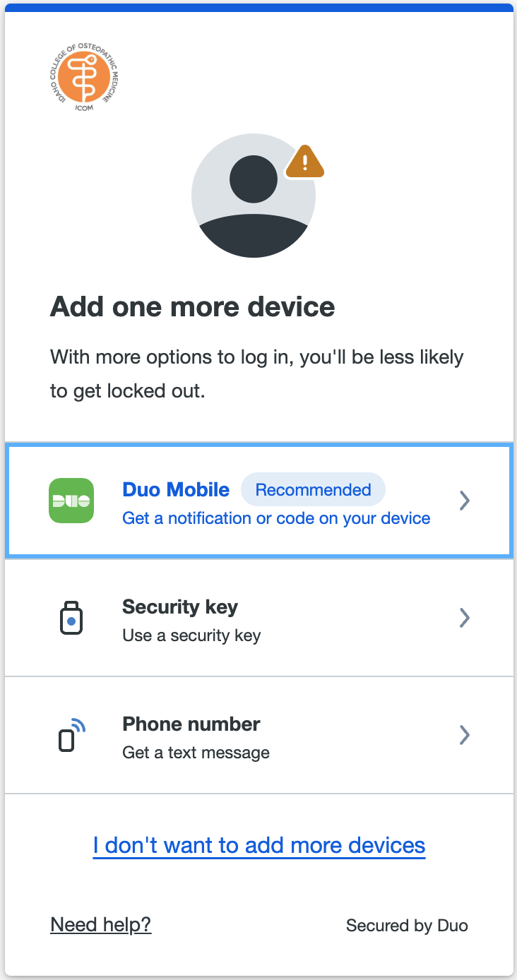This screenshot has height=980, width=517.
Task: Click the green Duo Mobile app icon
Action: click(x=71, y=501)
